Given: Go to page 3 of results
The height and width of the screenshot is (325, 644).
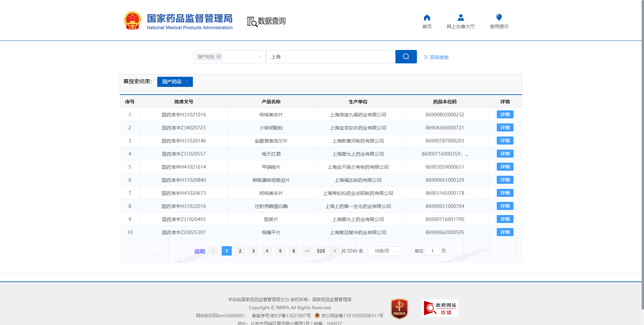Looking at the screenshot, I should [x=254, y=251].
